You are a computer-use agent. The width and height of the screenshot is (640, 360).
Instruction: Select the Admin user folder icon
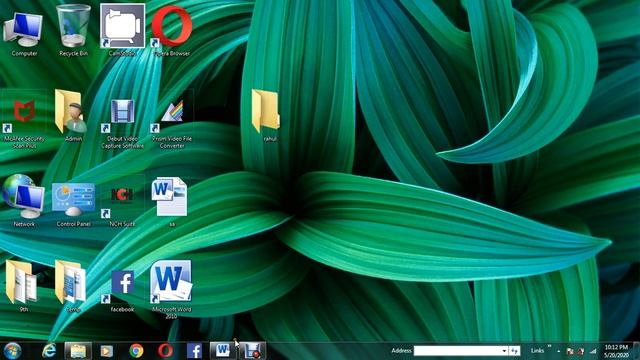coord(73,116)
